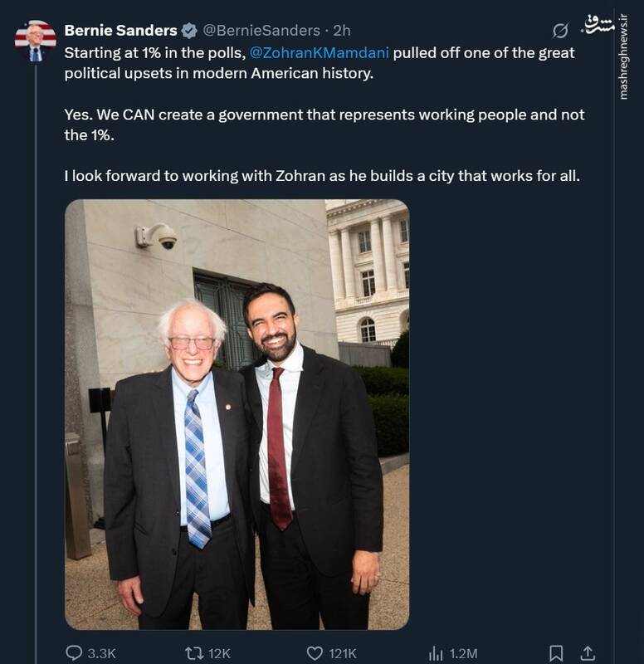The height and width of the screenshot is (664, 644).
Task: Click the 12K reposts count
Action: tap(219, 653)
